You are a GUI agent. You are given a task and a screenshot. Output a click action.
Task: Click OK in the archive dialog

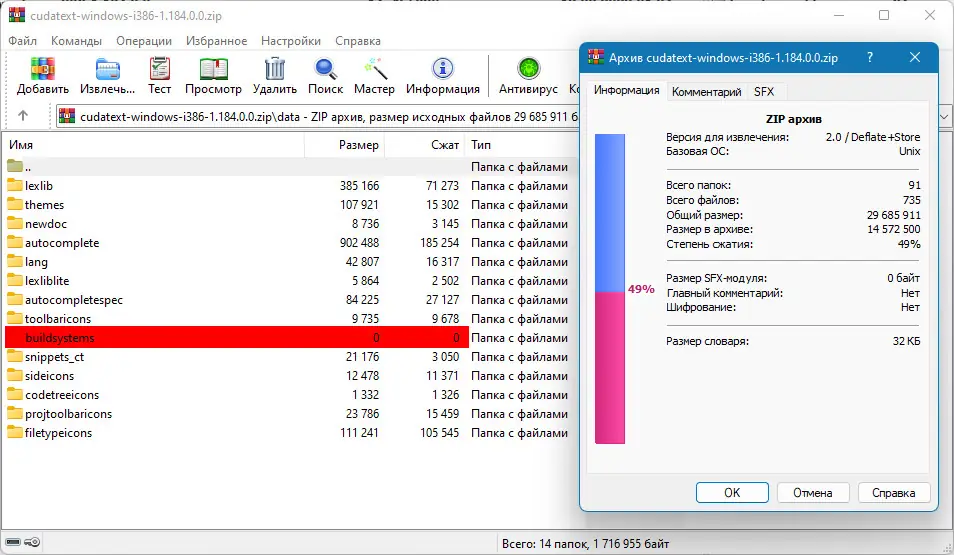pyautogui.click(x=732, y=492)
